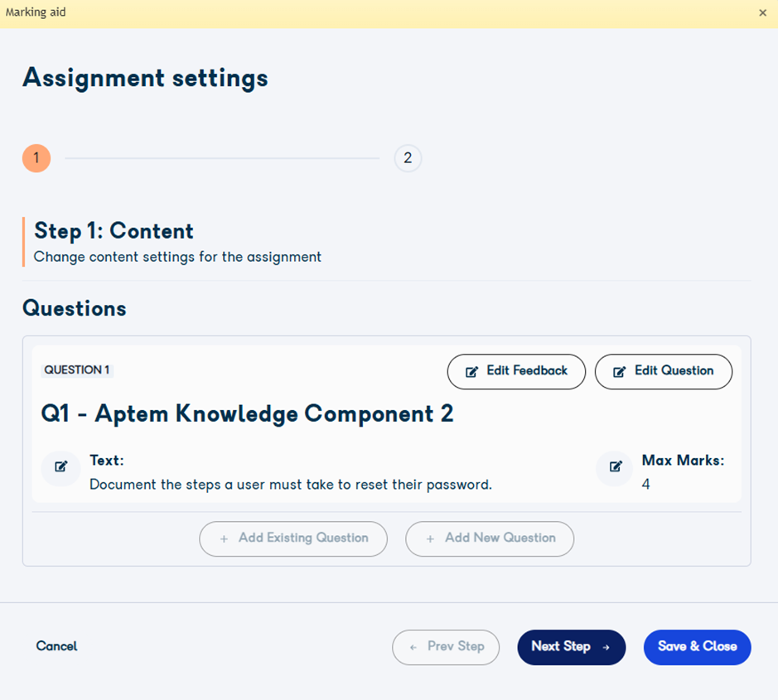Click the Edit Feedback button
778x700 pixels.
coord(516,372)
